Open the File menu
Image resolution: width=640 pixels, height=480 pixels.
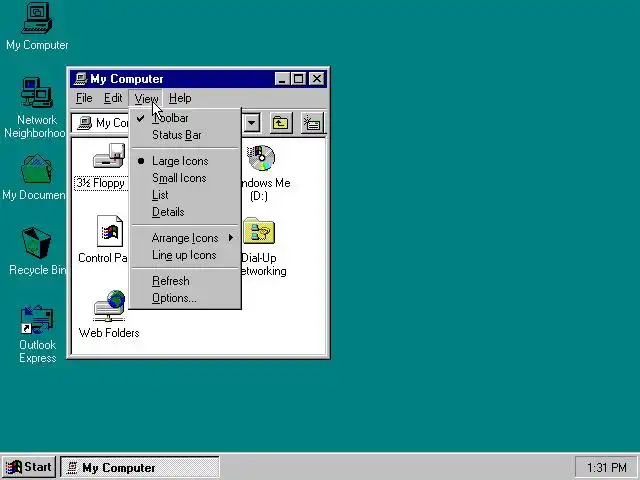84,98
